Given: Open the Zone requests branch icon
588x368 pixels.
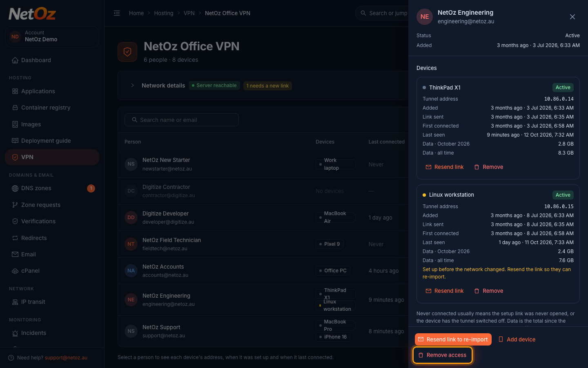Looking at the screenshot, I should pyautogui.click(x=15, y=205).
